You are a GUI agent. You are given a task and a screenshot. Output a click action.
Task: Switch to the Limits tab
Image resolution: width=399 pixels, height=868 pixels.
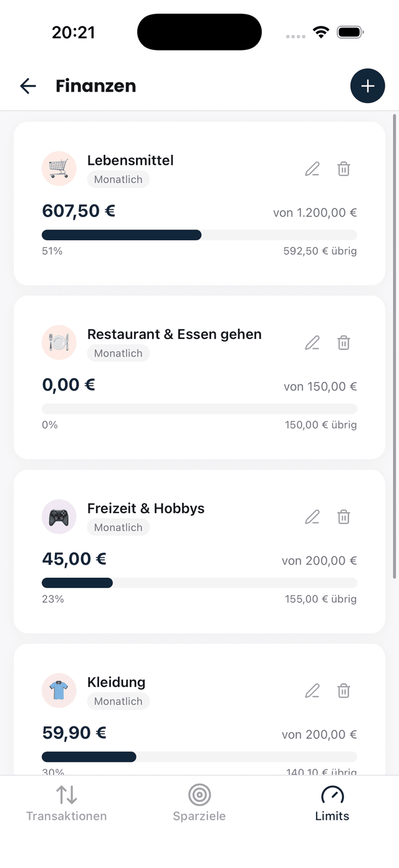coord(332,802)
